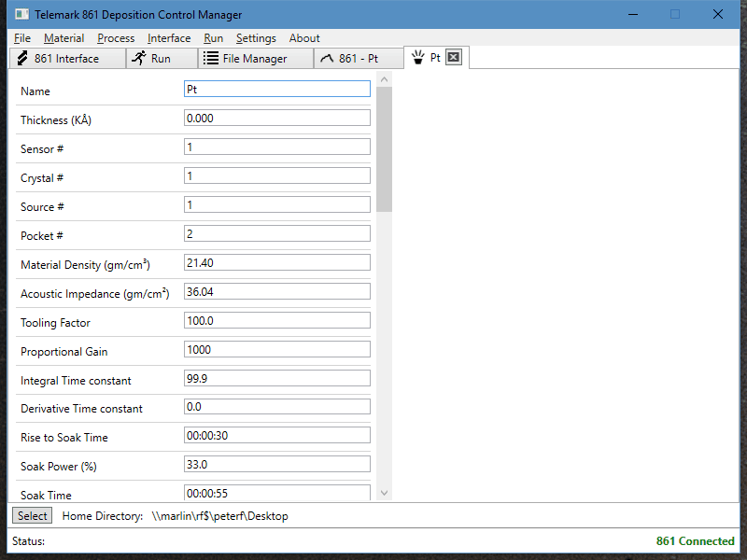The image size is (747, 560).
Task: Click the Select home directory button
Action: [x=33, y=516]
